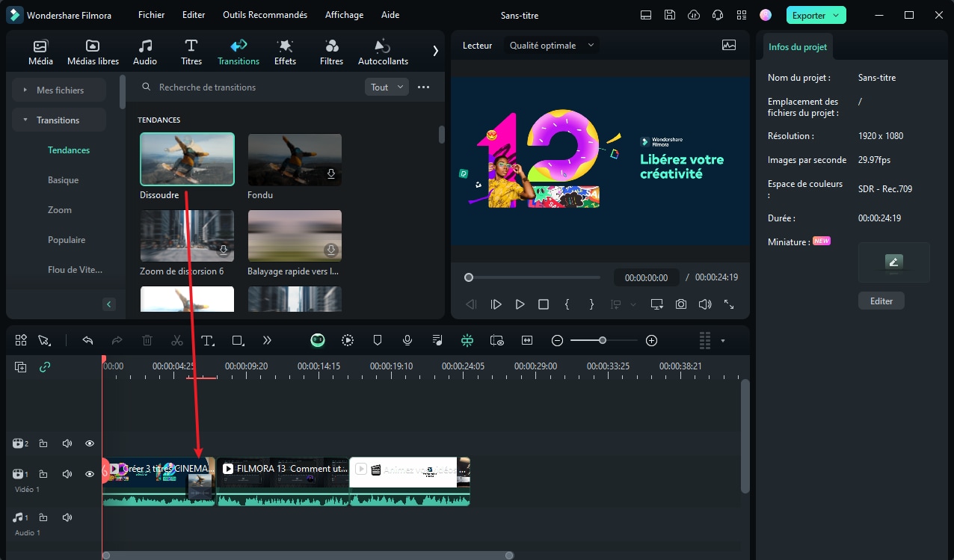Expand more timeline tools chevrons
The image size is (954, 560).
click(267, 340)
